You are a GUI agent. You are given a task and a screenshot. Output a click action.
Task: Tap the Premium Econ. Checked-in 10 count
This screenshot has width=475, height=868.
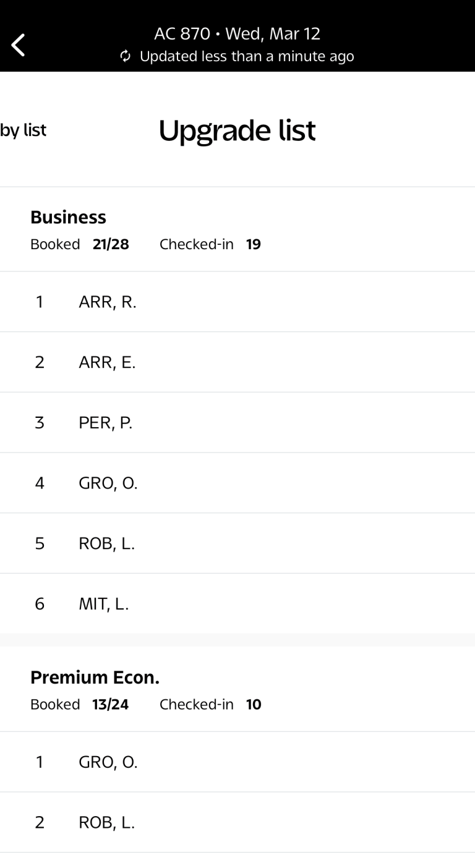[210, 704]
